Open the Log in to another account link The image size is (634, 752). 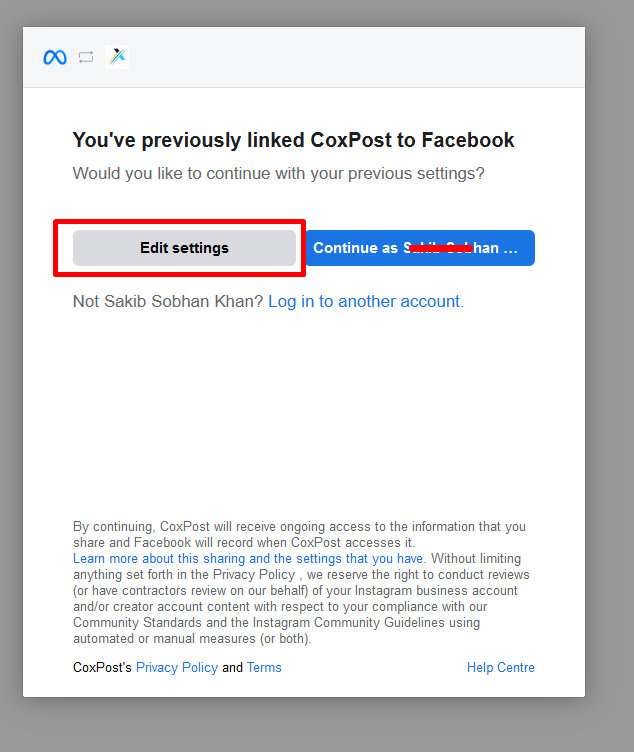365,301
